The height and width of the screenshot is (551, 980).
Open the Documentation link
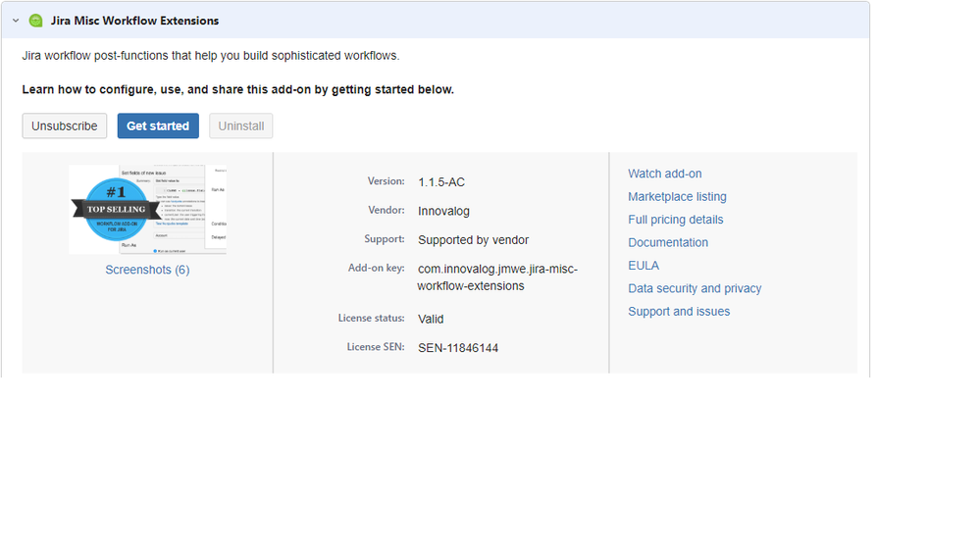coord(668,242)
